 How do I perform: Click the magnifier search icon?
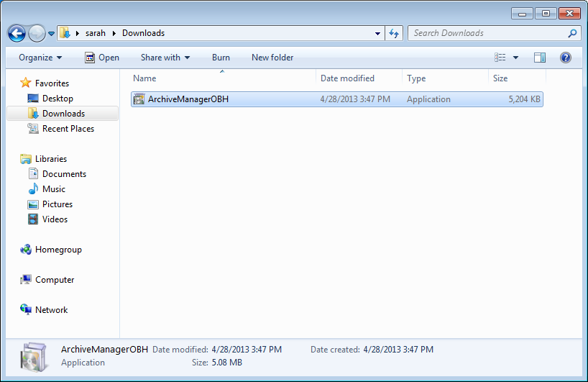[x=572, y=33]
